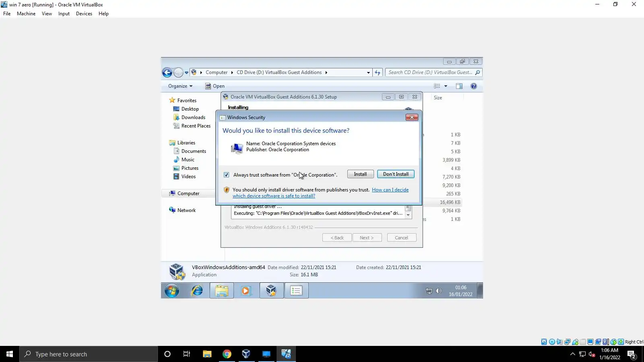Viewport: 644px width, 362px height.
Task: Open the Devices menu
Action: pos(84,14)
